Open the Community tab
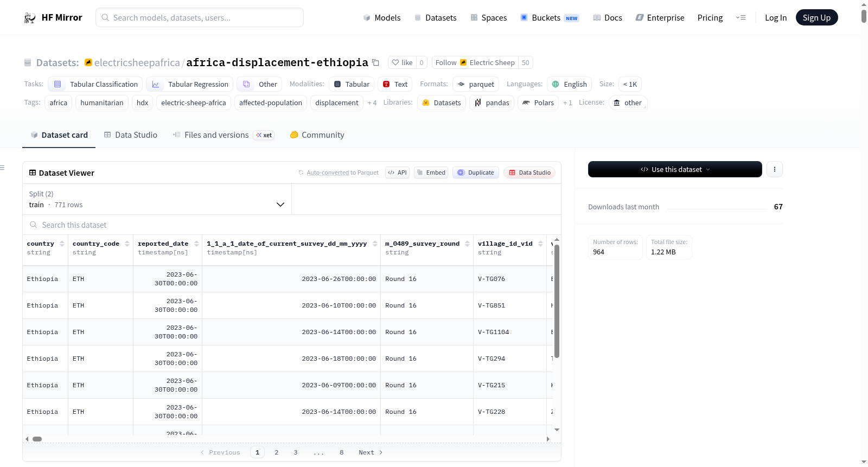Screen dimensions: 868x467 (x=317, y=135)
